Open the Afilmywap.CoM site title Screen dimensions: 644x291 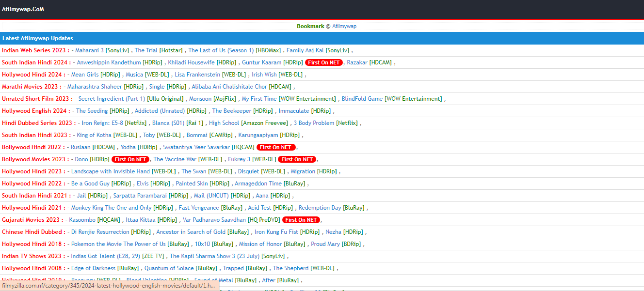[x=23, y=9]
